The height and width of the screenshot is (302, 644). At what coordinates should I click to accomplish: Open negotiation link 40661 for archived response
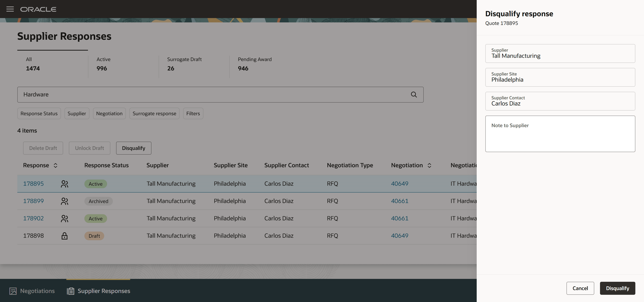pyautogui.click(x=400, y=201)
